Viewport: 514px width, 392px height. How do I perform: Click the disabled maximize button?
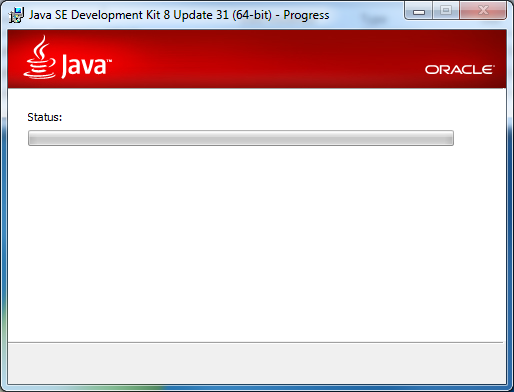tap(446, 11)
